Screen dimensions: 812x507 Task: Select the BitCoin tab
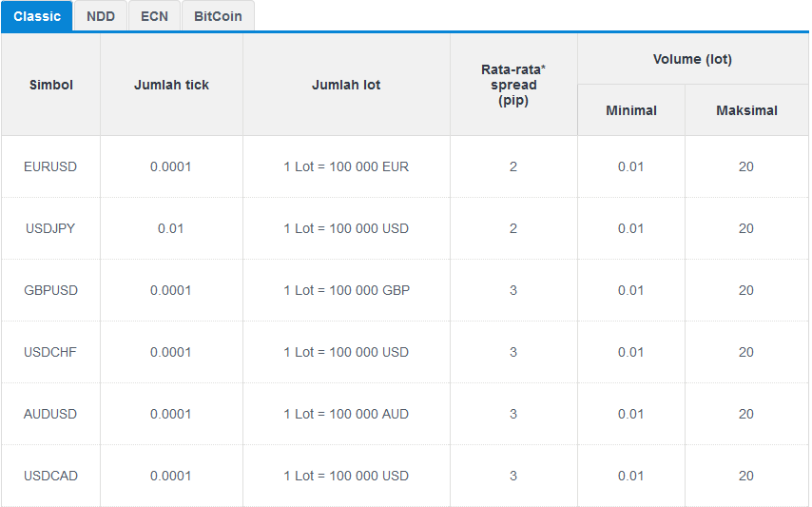tap(218, 16)
